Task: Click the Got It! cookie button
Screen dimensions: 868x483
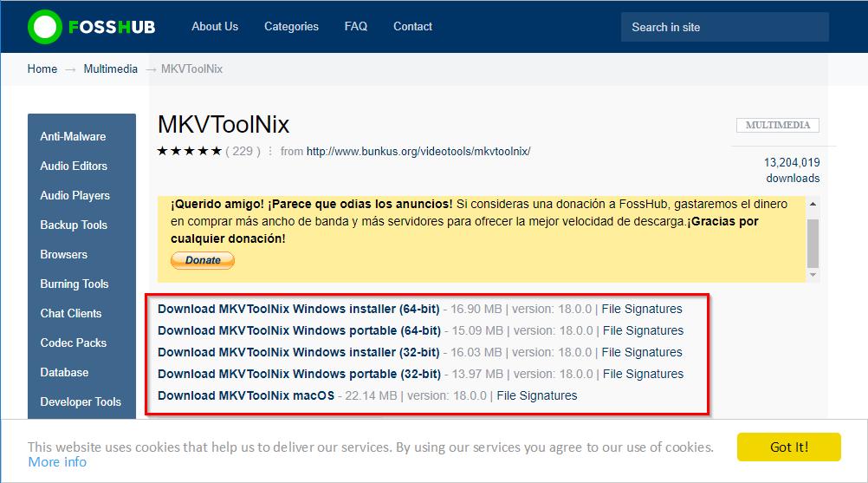Action: [789, 447]
